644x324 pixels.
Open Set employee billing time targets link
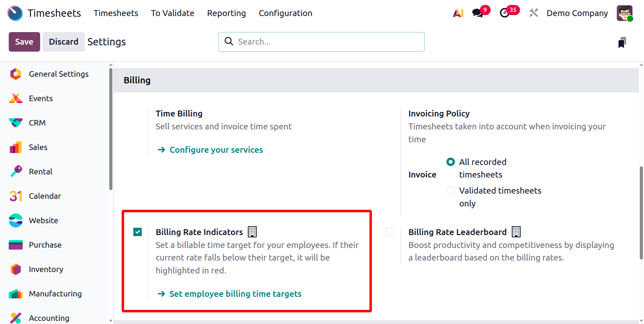(235, 294)
